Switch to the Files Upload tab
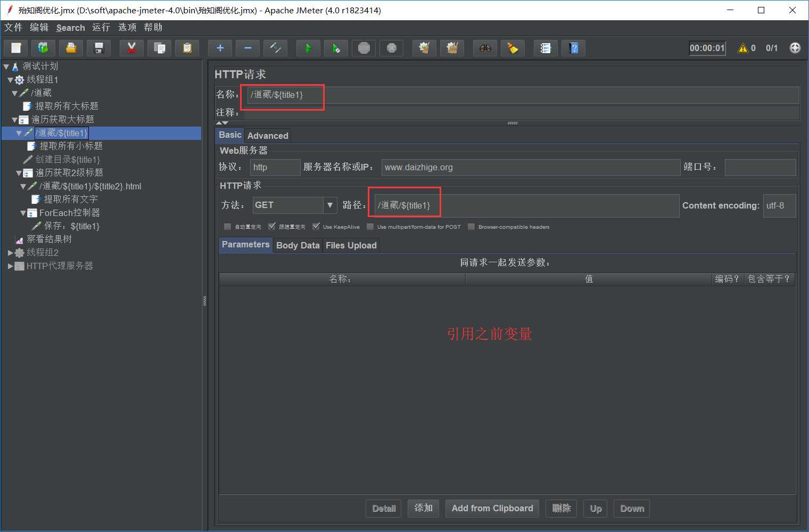The image size is (809, 532). (x=351, y=245)
